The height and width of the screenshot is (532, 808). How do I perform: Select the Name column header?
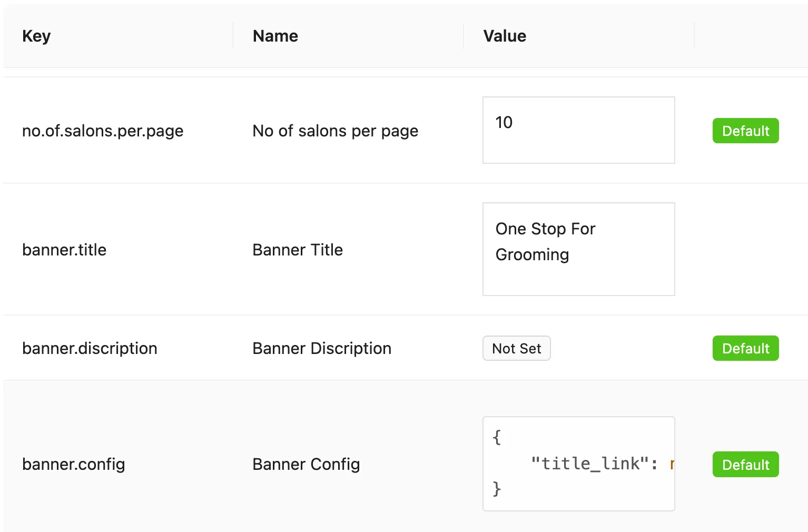pyautogui.click(x=275, y=36)
